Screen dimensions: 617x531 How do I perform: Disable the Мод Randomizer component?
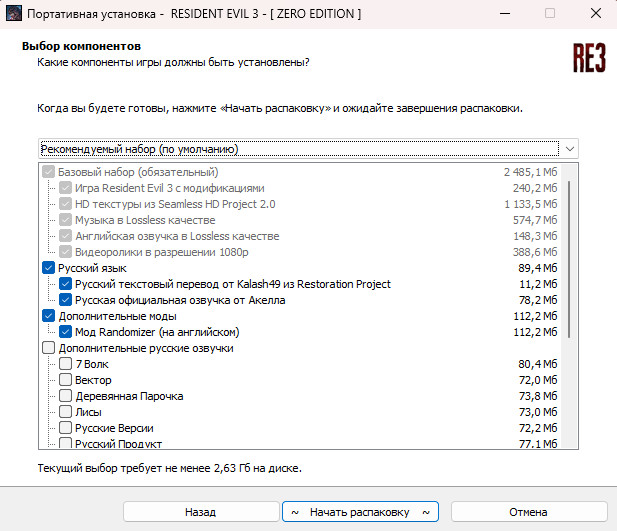point(66,332)
